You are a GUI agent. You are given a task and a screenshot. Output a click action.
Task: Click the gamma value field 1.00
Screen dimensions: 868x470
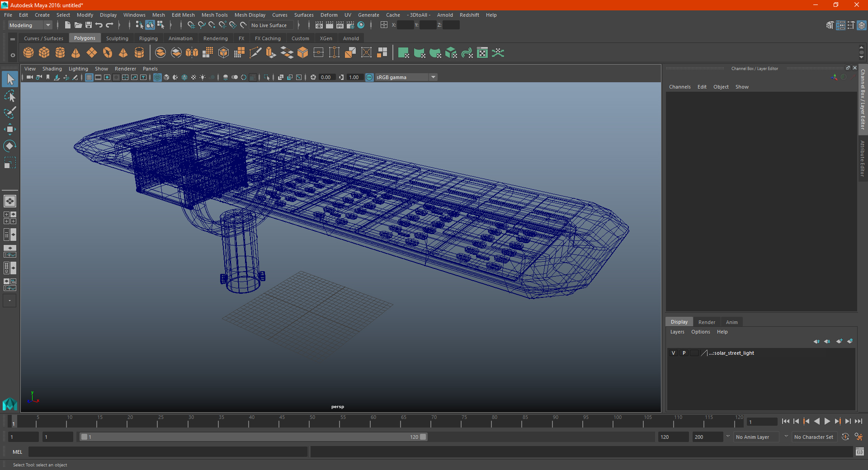click(x=354, y=78)
